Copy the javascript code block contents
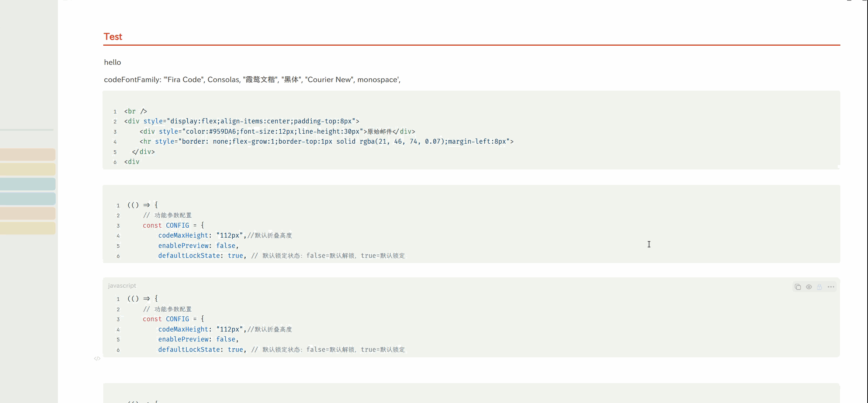The height and width of the screenshot is (403, 868). [x=798, y=287]
